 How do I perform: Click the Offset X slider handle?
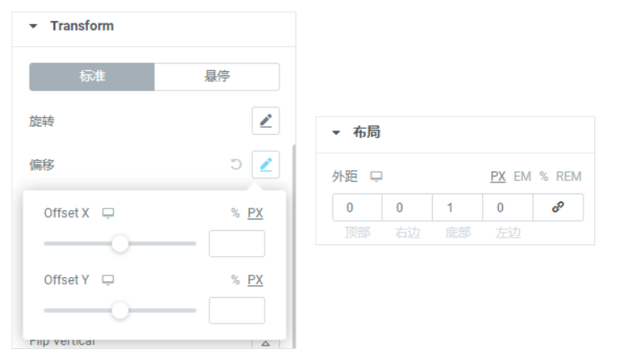(x=121, y=244)
